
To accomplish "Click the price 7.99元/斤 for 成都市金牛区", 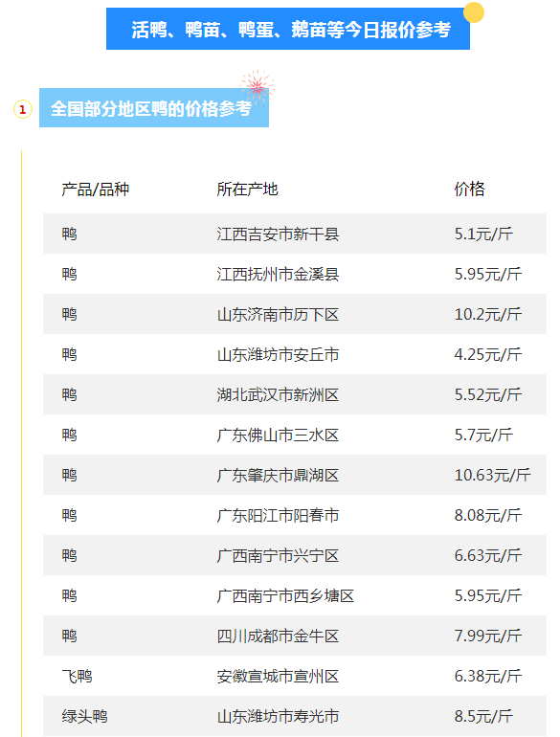I will [488, 636].
